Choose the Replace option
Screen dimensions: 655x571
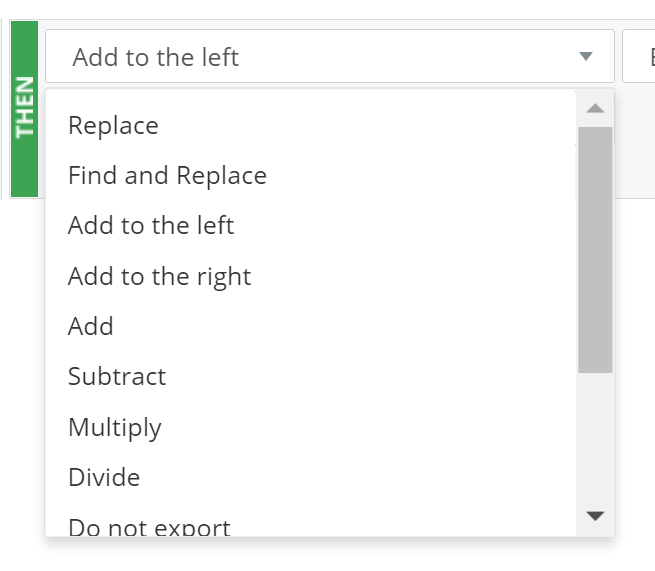tap(310, 125)
